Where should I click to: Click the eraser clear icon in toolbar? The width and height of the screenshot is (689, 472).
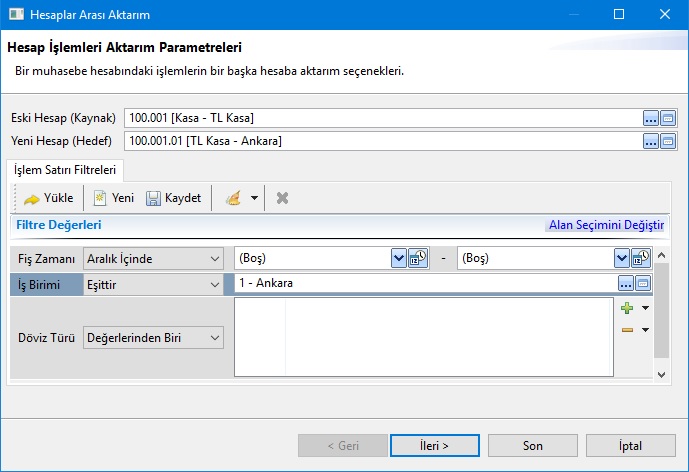[x=233, y=198]
